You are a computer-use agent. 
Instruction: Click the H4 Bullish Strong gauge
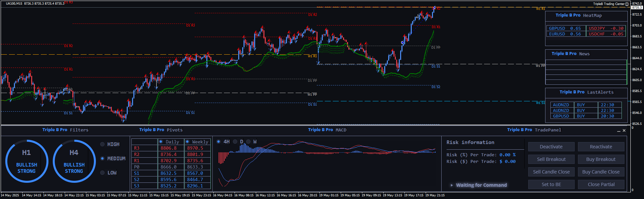click(74, 161)
